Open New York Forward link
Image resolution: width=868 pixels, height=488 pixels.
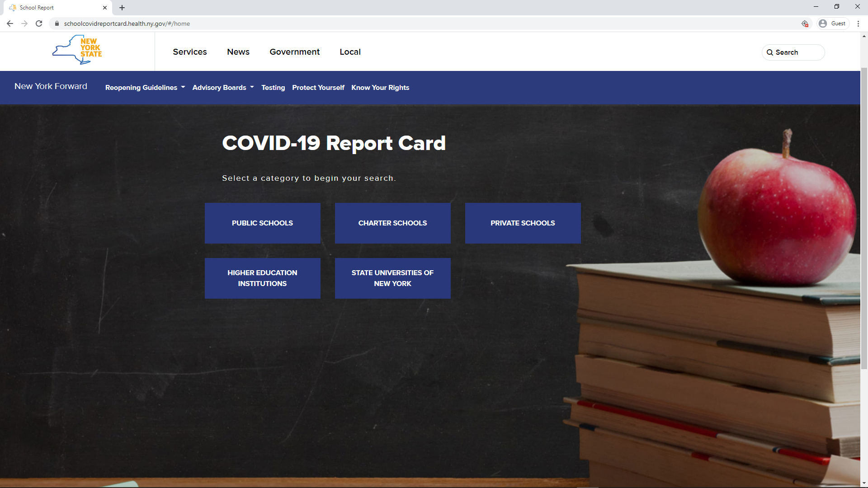tap(51, 86)
